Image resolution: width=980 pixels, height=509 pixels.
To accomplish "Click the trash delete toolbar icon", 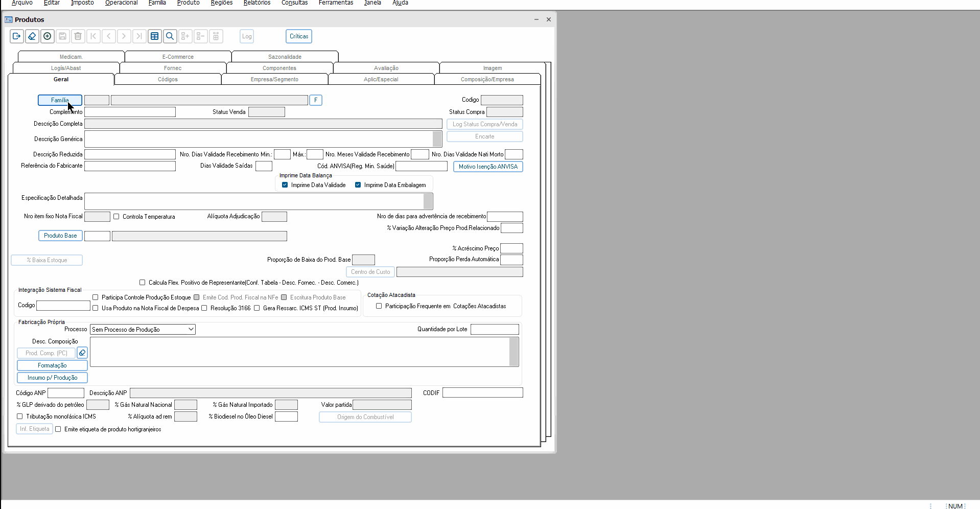I will pyautogui.click(x=78, y=36).
